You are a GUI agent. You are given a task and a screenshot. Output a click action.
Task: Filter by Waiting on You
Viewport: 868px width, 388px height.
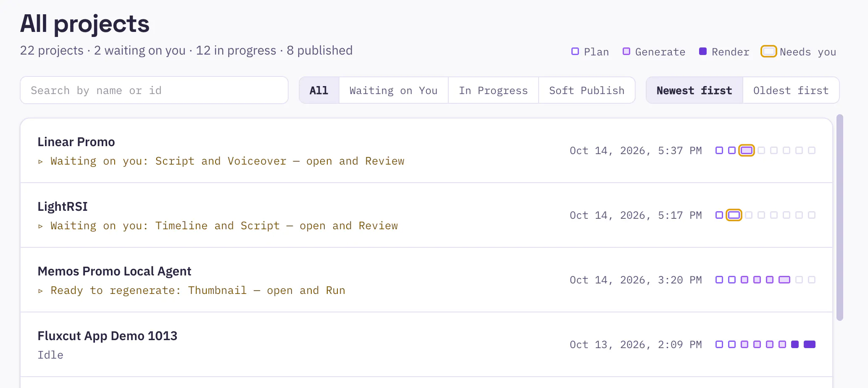pyautogui.click(x=394, y=90)
